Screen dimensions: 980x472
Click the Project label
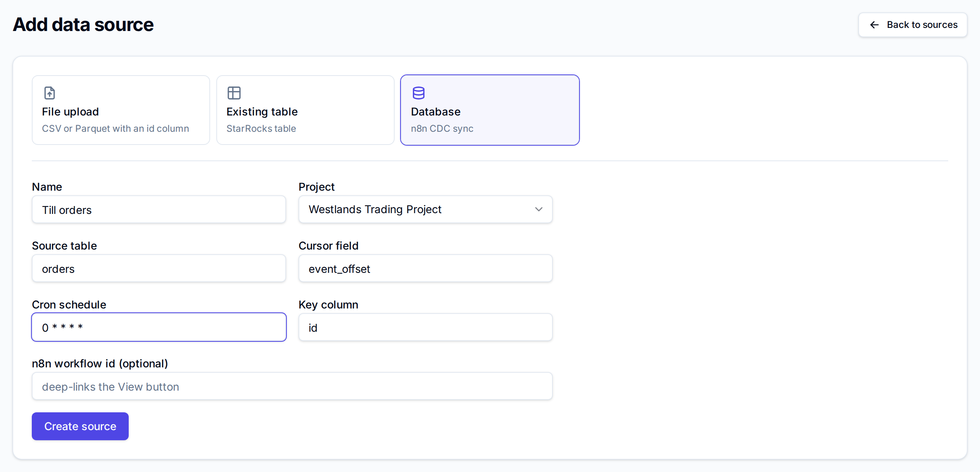click(x=316, y=187)
